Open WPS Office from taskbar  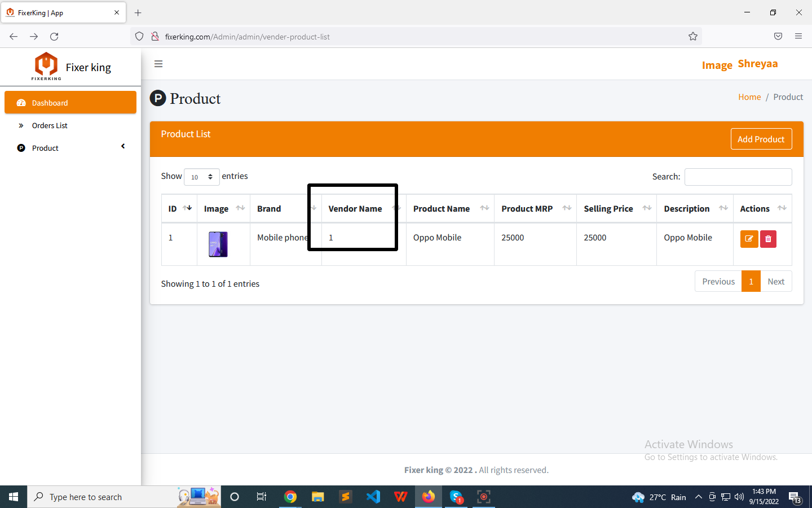point(401,497)
